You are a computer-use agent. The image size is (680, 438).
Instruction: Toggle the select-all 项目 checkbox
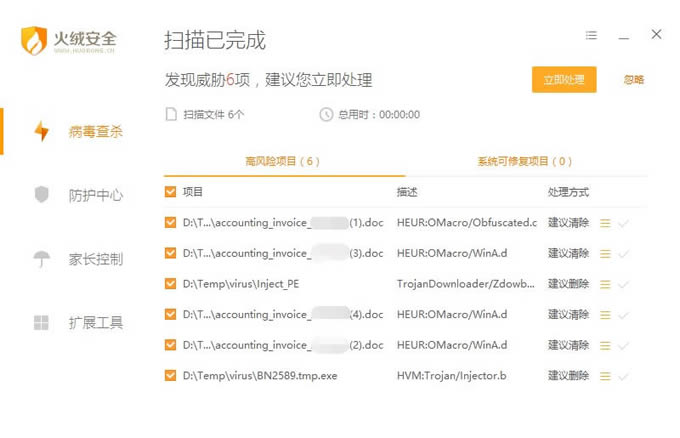pos(170,192)
